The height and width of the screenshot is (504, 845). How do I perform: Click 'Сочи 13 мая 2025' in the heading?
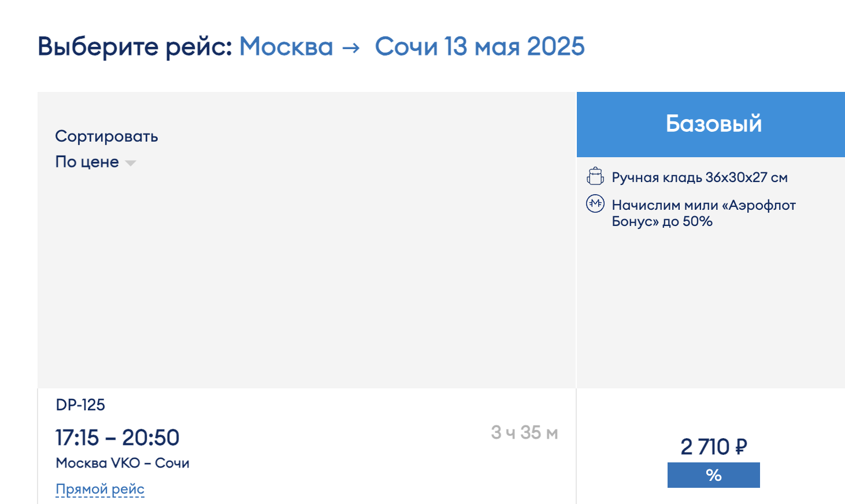(x=480, y=47)
